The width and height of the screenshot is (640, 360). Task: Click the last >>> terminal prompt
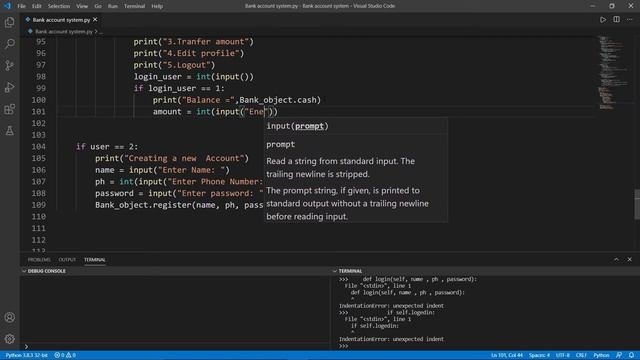point(343,346)
